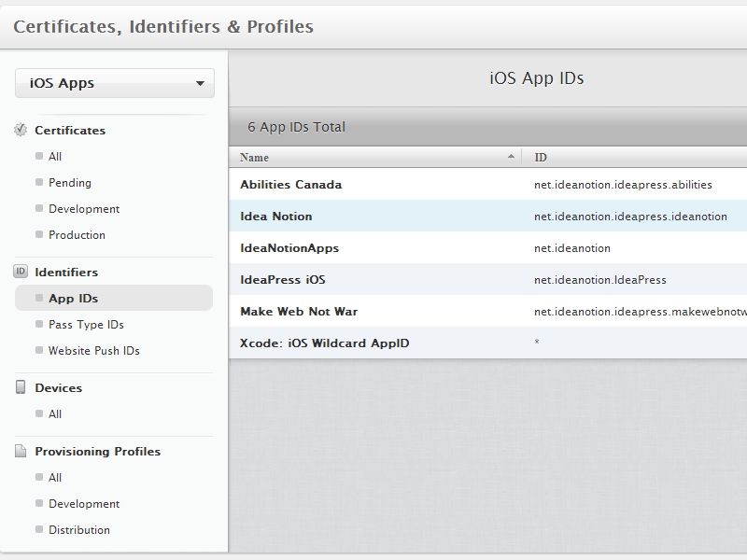Open Development under Provisioning Profiles
747x560 pixels.
click(84, 503)
